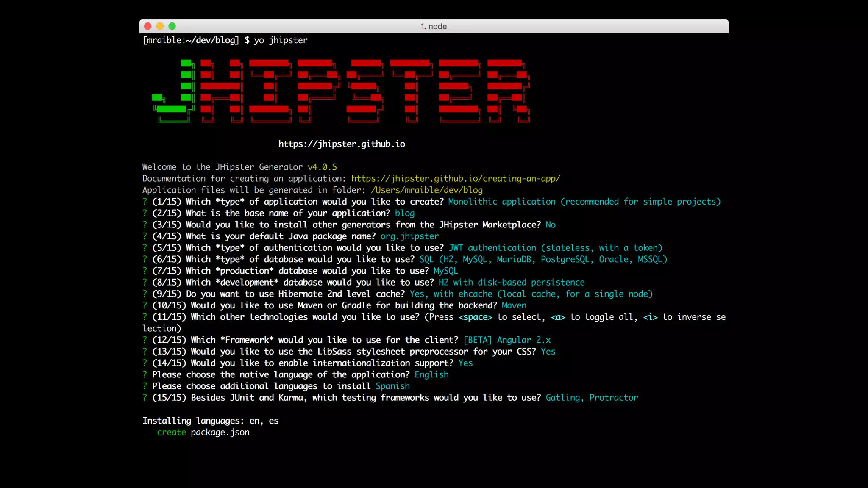Click the red close window button
Screen dimensions: 868x488
[x=148, y=26]
